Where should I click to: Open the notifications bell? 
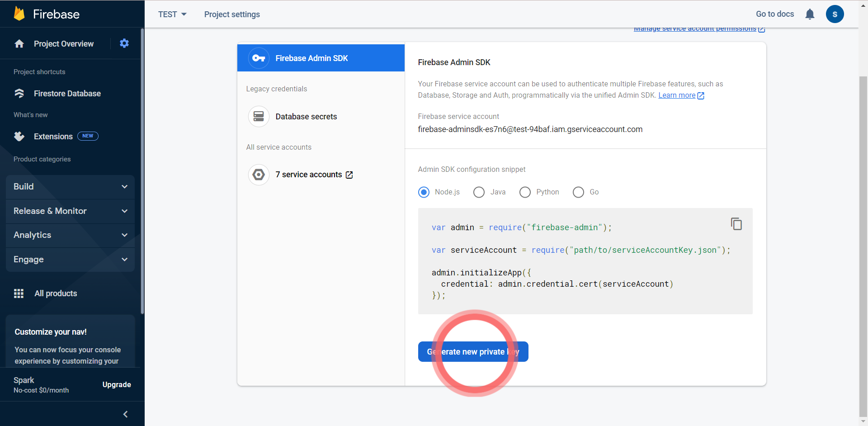pyautogui.click(x=810, y=14)
